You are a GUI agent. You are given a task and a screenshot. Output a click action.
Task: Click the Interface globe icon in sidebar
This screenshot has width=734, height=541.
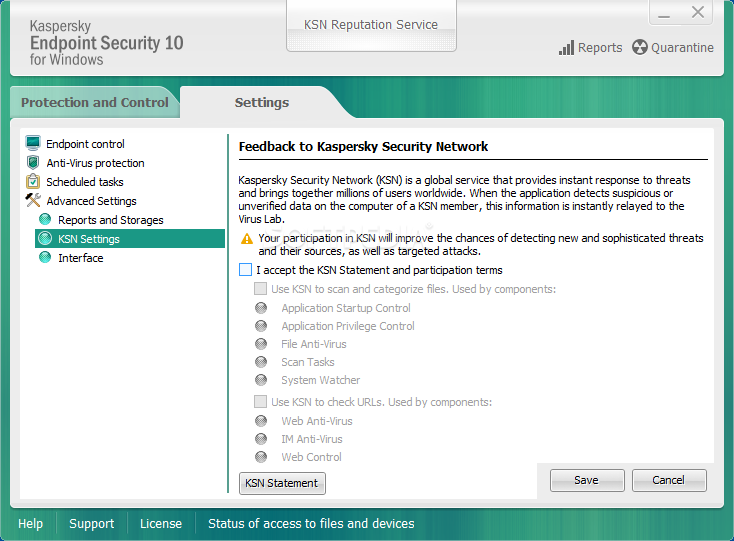(x=45, y=258)
